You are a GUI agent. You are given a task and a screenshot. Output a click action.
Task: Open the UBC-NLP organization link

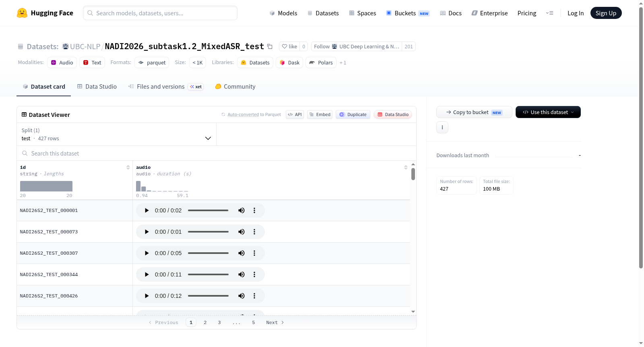(85, 46)
